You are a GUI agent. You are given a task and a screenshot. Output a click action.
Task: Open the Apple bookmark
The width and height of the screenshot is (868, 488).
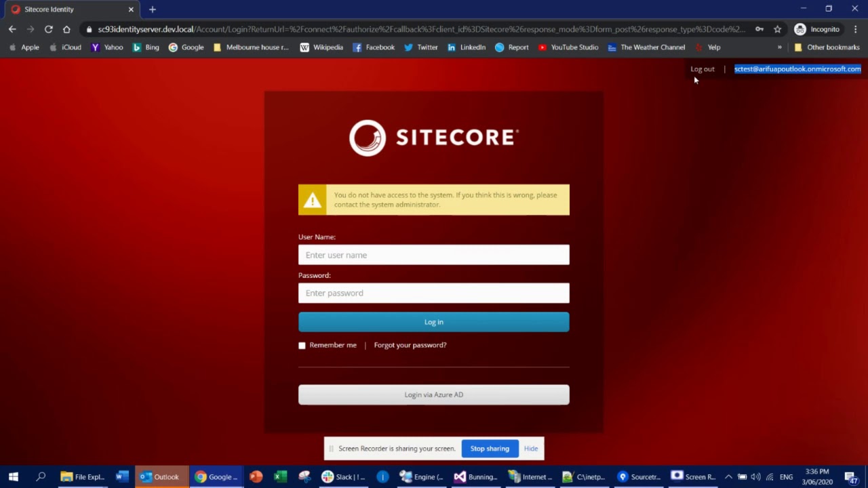click(24, 47)
